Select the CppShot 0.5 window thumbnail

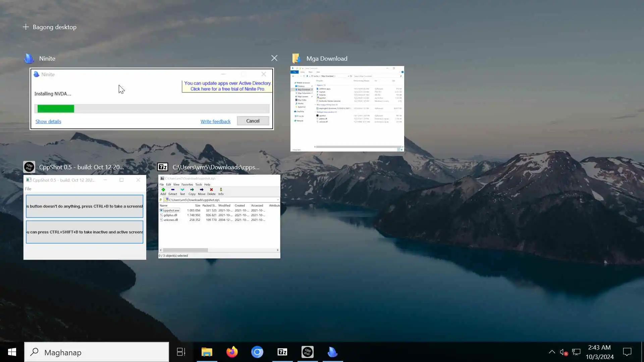pyautogui.click(x=85, y=217)
